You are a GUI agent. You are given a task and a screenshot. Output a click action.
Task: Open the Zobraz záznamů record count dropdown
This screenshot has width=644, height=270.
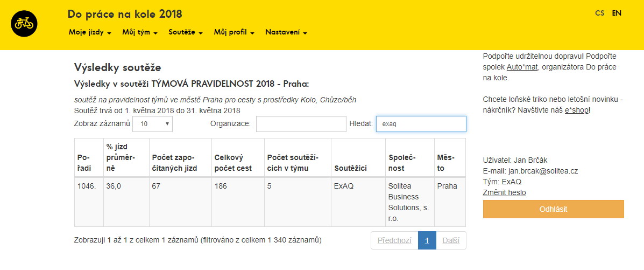click(x=152, y=124)
